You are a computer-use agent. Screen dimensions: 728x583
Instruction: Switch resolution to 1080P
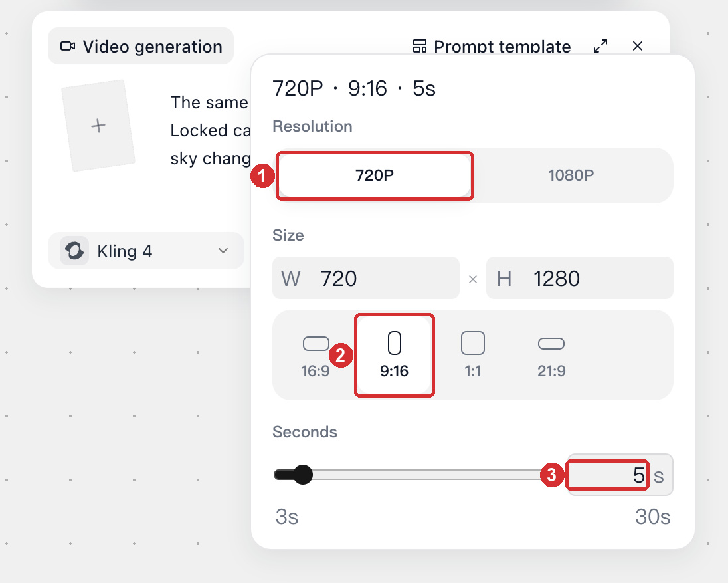571,175
